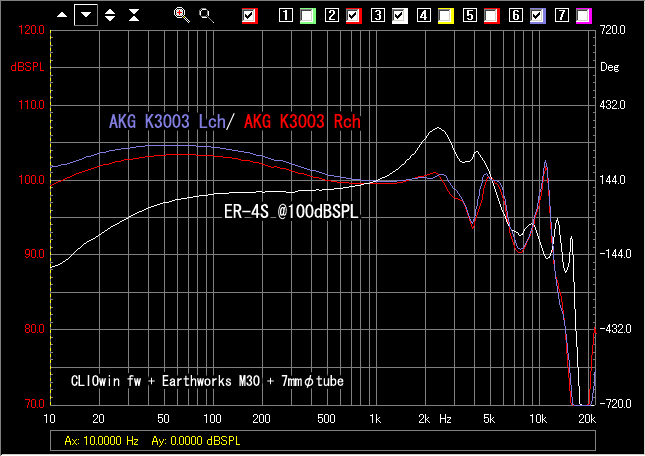645x456 pixels.
Task: Click the '80.0' left axis value
Action: pos(34,329)
